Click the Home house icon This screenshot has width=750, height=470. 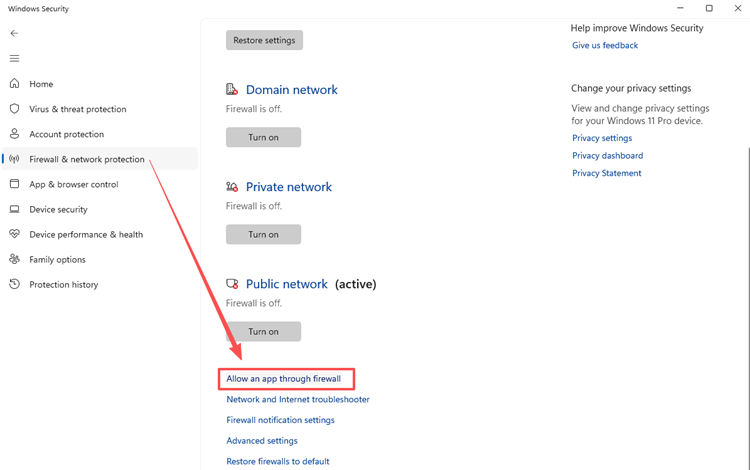click(x=15, y=84)
